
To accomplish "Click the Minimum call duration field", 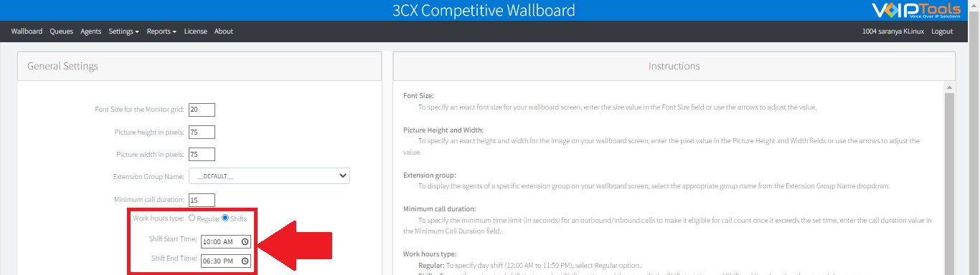I will (202, 200).
